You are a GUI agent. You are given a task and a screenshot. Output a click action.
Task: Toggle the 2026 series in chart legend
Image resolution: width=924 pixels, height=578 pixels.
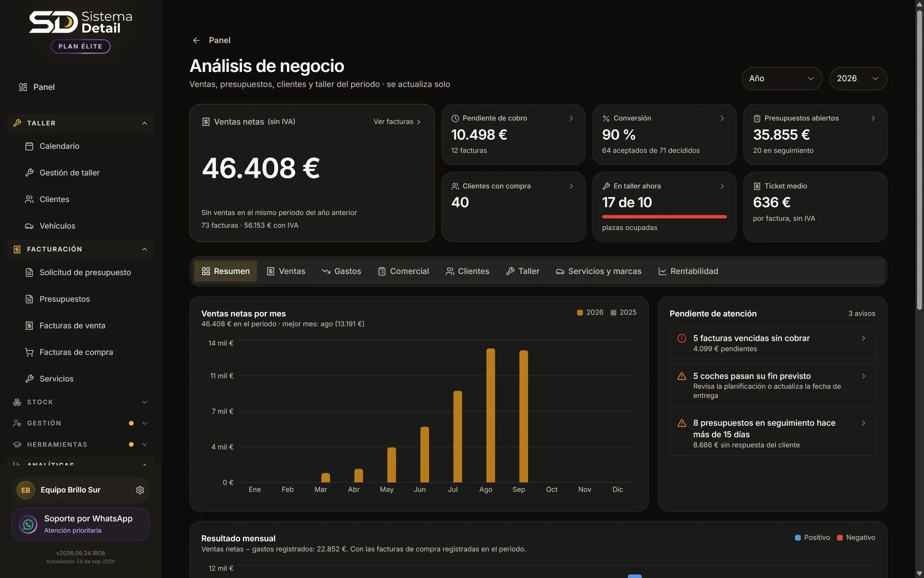pos(590,313)
